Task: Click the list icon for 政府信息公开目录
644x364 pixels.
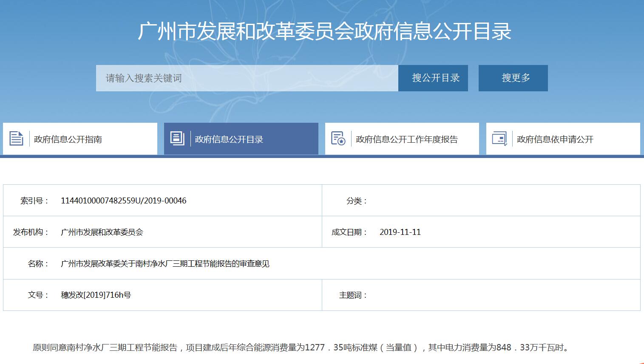Action: (177, 138)
